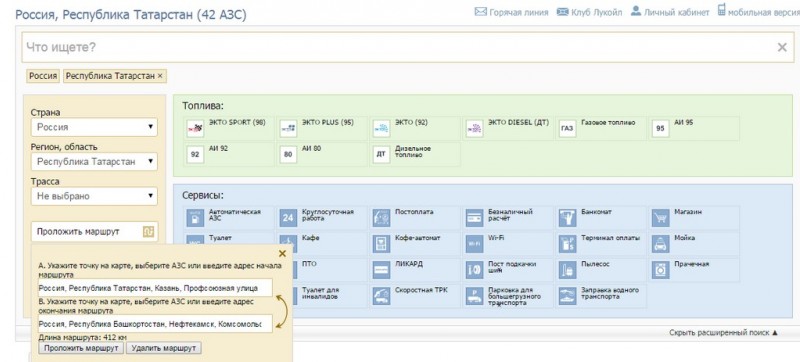The width and height of the screenshot is (800, 362).
Task: Toggle the АИ 95 fuel filter
Action: coord(660,128)
